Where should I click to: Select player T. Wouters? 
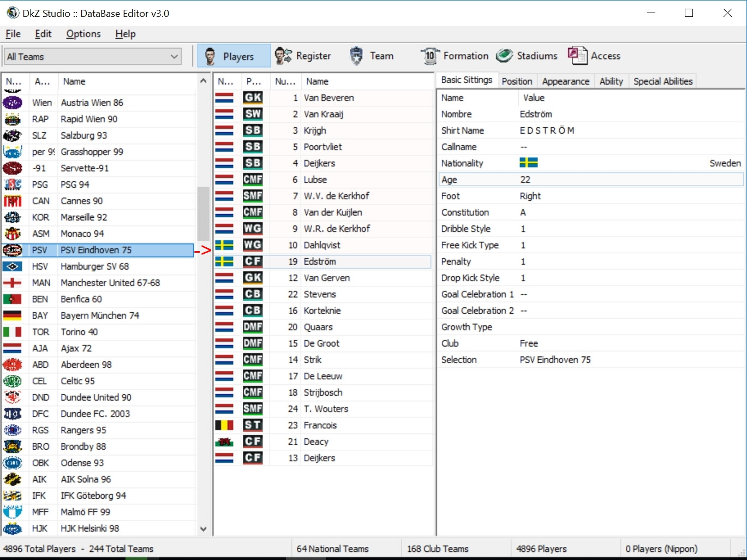tap(323, 409)
